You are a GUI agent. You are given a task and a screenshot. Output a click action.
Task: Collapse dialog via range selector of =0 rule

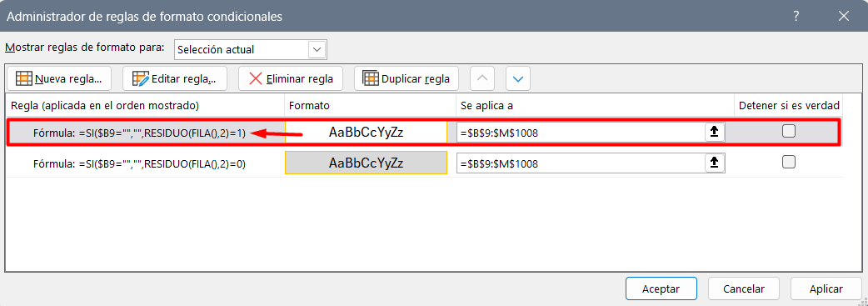click(x=715, y=163)
